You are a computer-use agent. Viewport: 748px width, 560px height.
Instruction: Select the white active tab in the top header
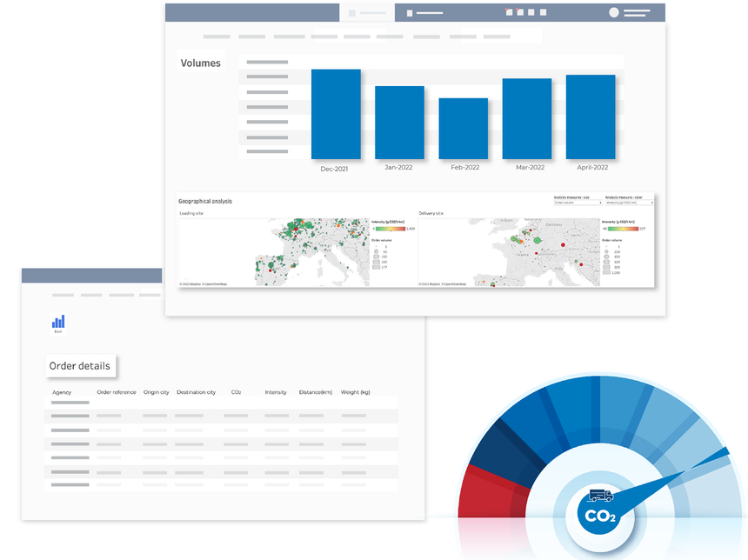tap(367, 13)
